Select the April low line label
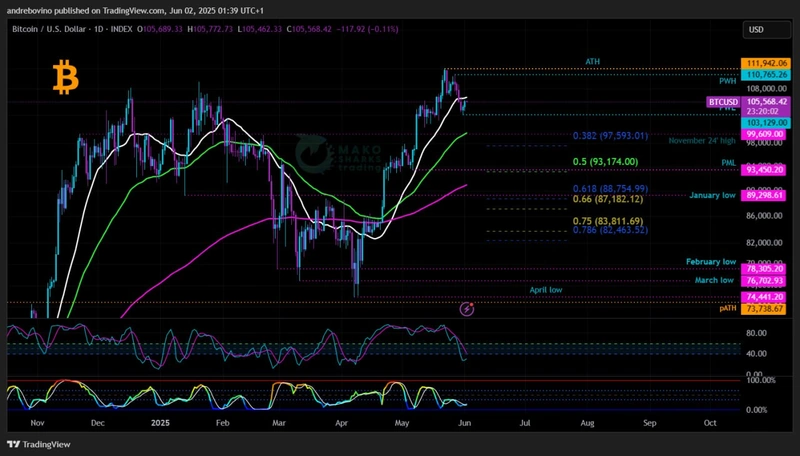 pos(545,290)
